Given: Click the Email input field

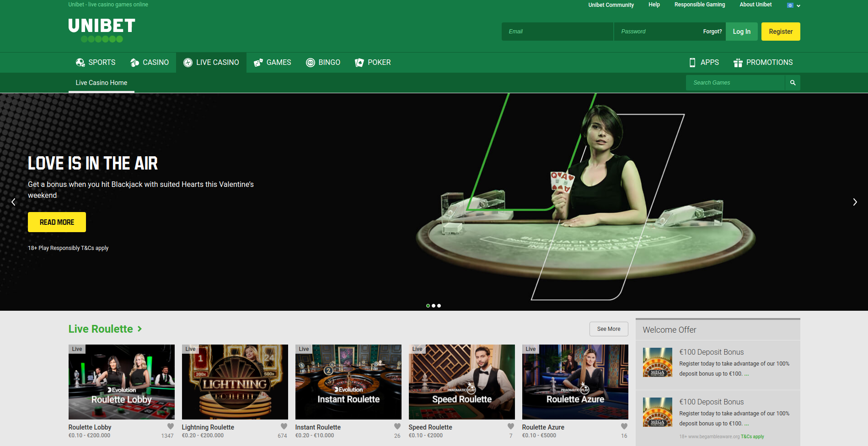Looking at the screenshot, I should pos(557,32).
